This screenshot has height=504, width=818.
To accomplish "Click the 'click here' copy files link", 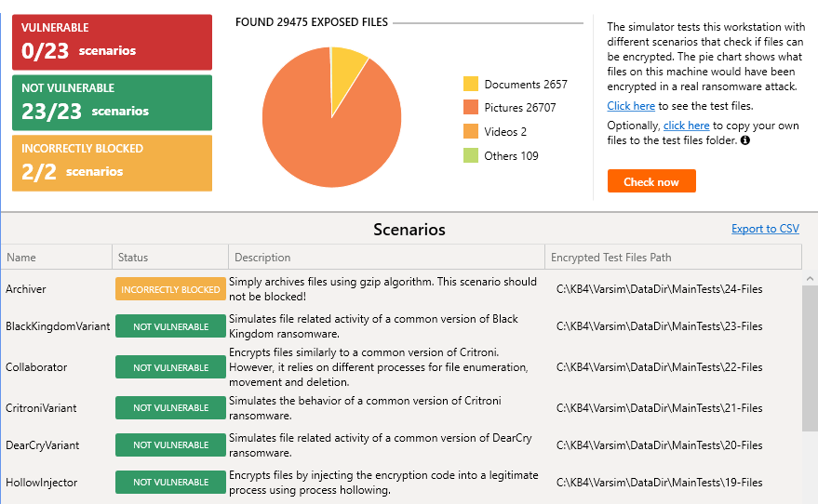I will pos(686,126).
